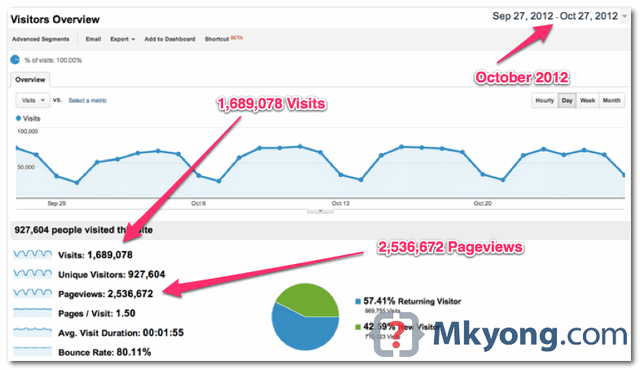Switch the graph to Week view
The width and height of the screenshot is (640, 370).
587,100
